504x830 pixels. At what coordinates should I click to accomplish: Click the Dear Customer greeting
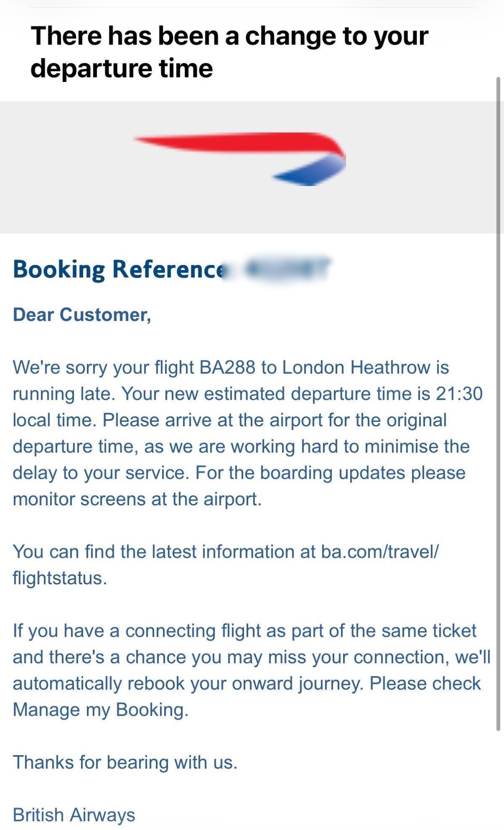tap(82, 315)
